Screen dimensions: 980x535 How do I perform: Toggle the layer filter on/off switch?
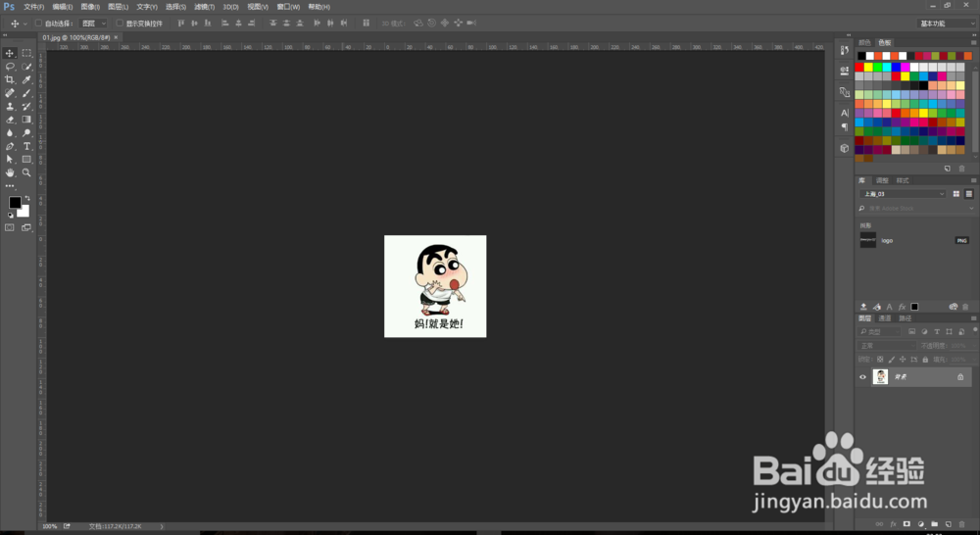975,329
